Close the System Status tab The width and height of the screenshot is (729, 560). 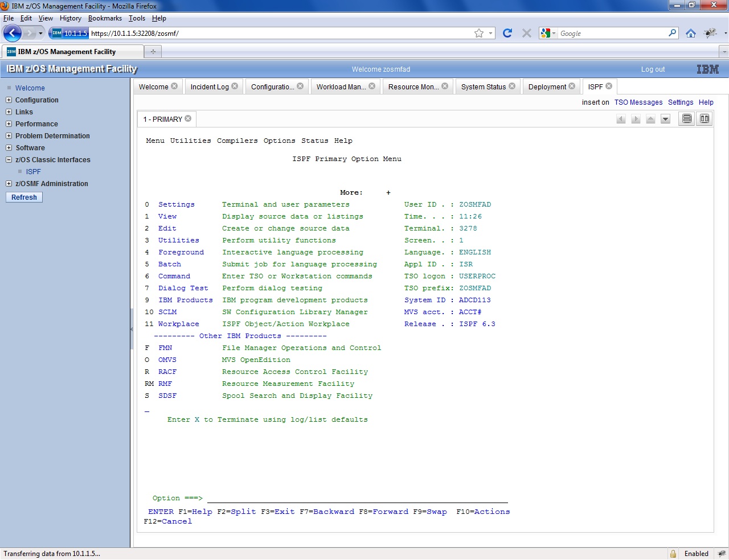pyautogui.click(x=512, y=86)
